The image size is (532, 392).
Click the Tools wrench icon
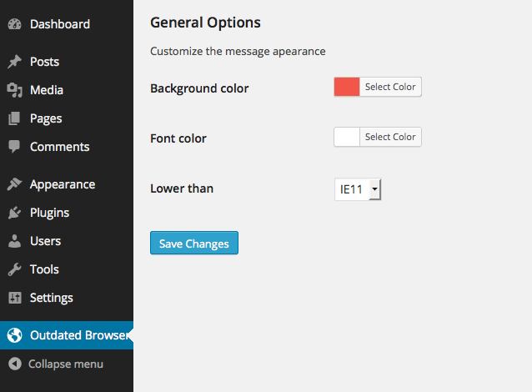(x=14, y=269)
